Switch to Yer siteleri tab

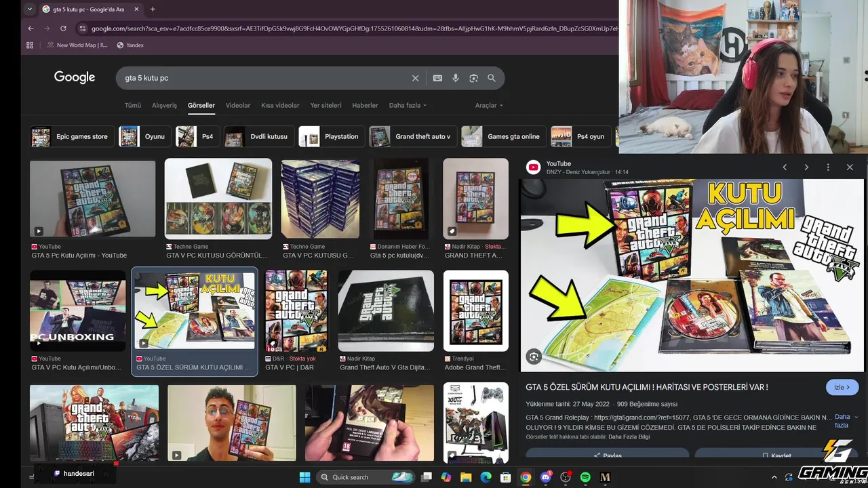pos(326,106)
